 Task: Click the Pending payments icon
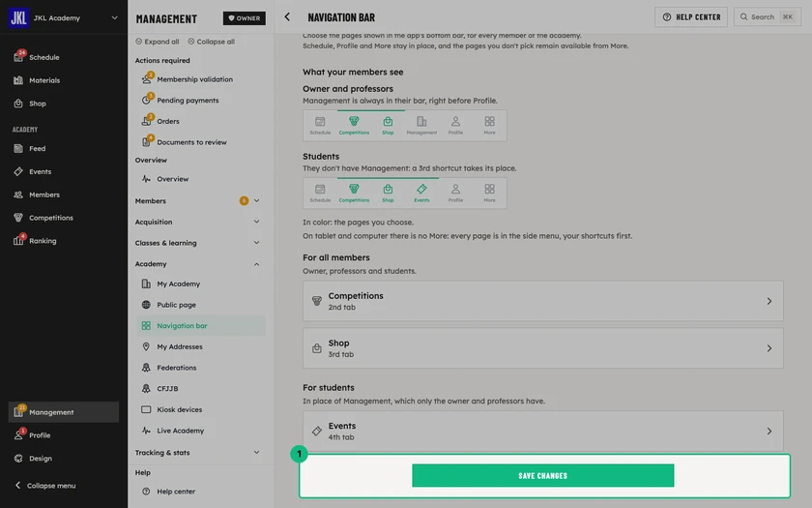(147, 100)
